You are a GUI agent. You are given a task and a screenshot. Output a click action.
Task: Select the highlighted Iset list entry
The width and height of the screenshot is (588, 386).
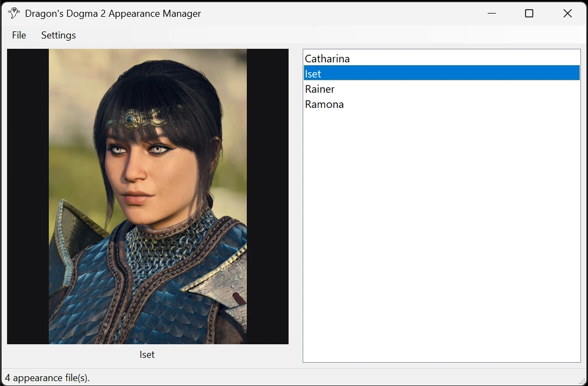click(442, 73)
